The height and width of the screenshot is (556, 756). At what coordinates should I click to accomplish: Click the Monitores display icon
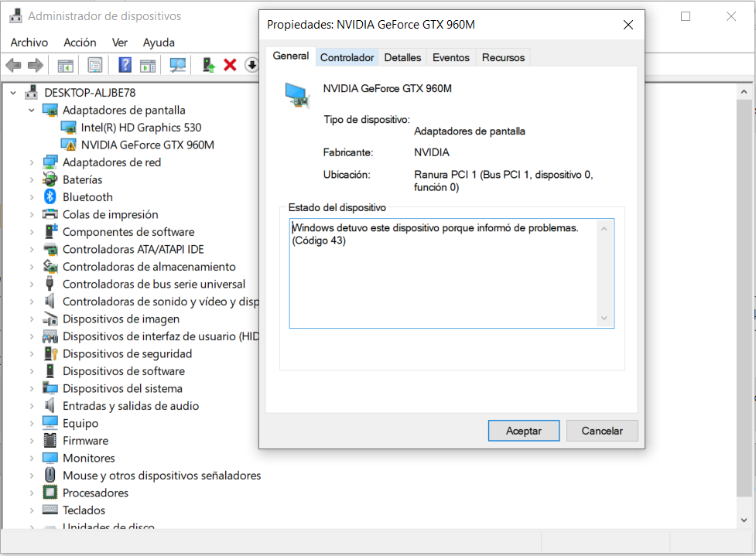[50, 458]
